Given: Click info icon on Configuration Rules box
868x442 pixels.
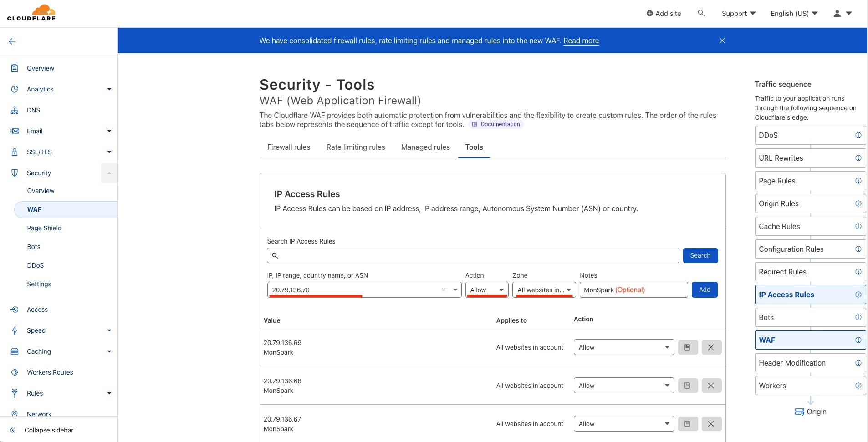Looking at the screenshot, I should pos(858,249).
